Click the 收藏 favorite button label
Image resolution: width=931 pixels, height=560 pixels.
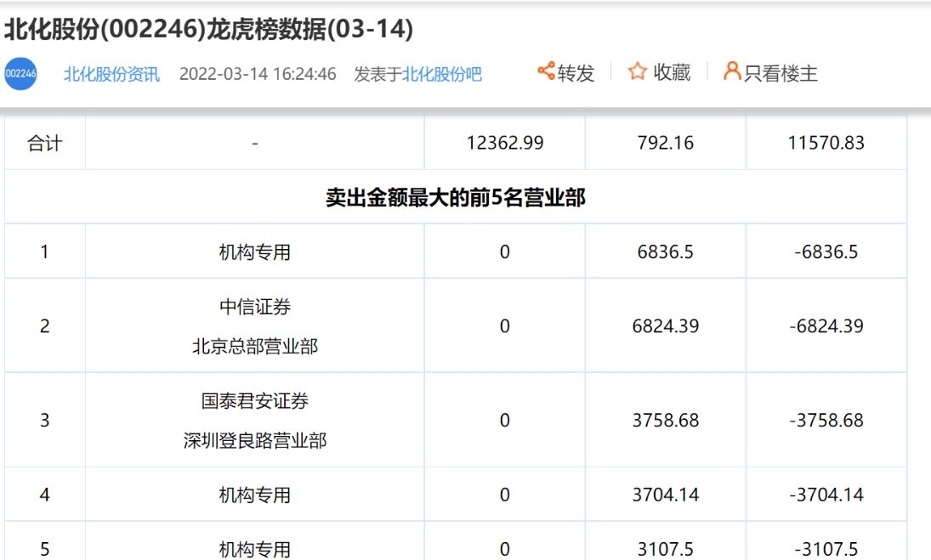click(x=672, y=72)
